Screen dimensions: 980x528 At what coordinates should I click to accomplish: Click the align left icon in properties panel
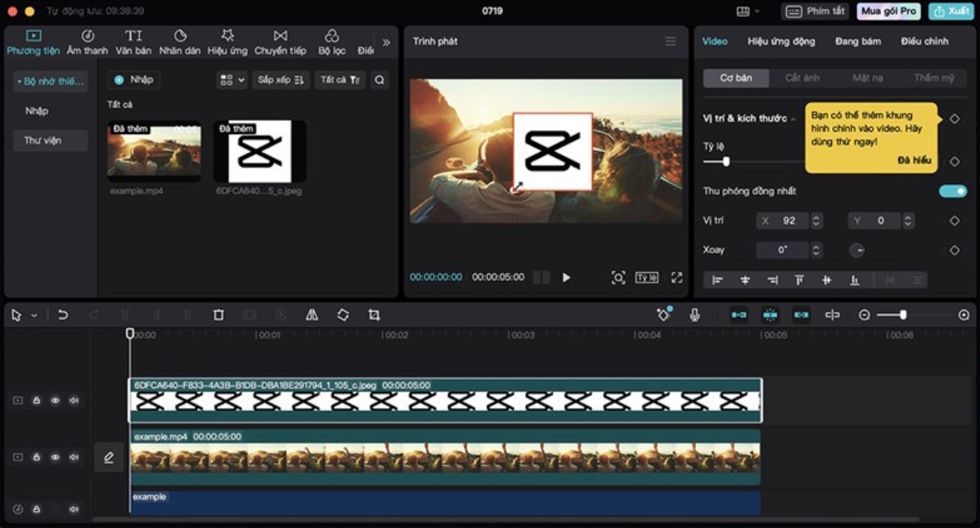[717, 280]
